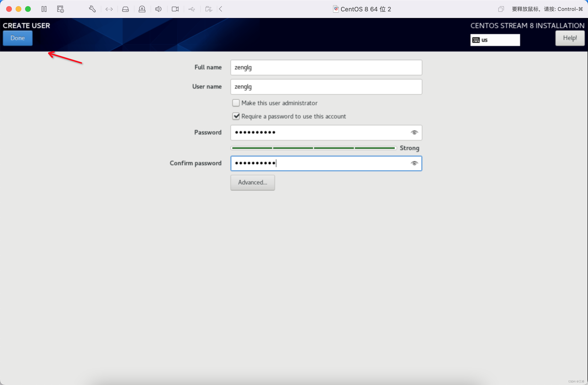The image size is (588, 385).
Task: Pause the virtual machine
Action: click(x=44, y=9)
